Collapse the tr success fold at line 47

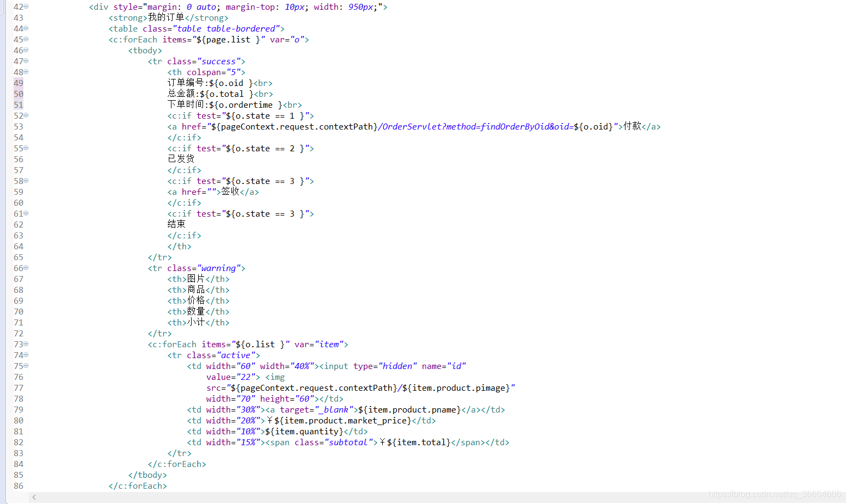coord(26,61)
